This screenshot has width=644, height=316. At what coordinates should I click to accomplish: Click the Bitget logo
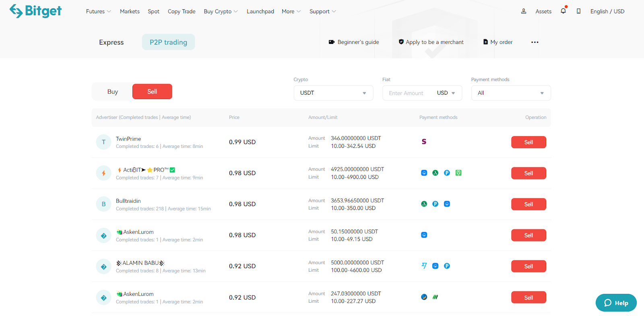[x=35, y=11]
